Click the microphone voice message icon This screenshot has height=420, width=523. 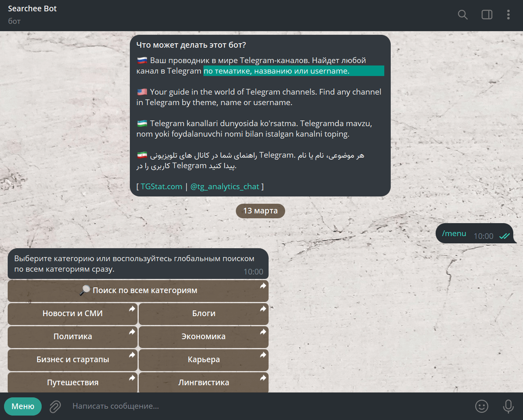tap(508, 406)
